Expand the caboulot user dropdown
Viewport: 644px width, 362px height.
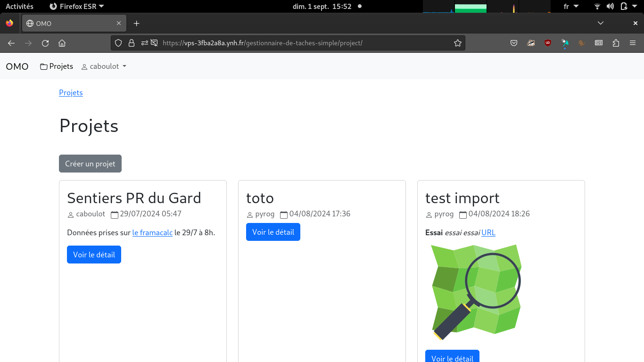coord(104,66)
